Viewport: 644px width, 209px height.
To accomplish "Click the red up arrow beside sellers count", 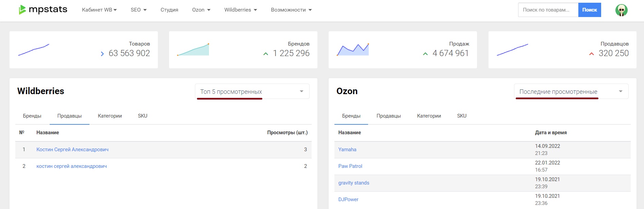I will tap(591, 54).
